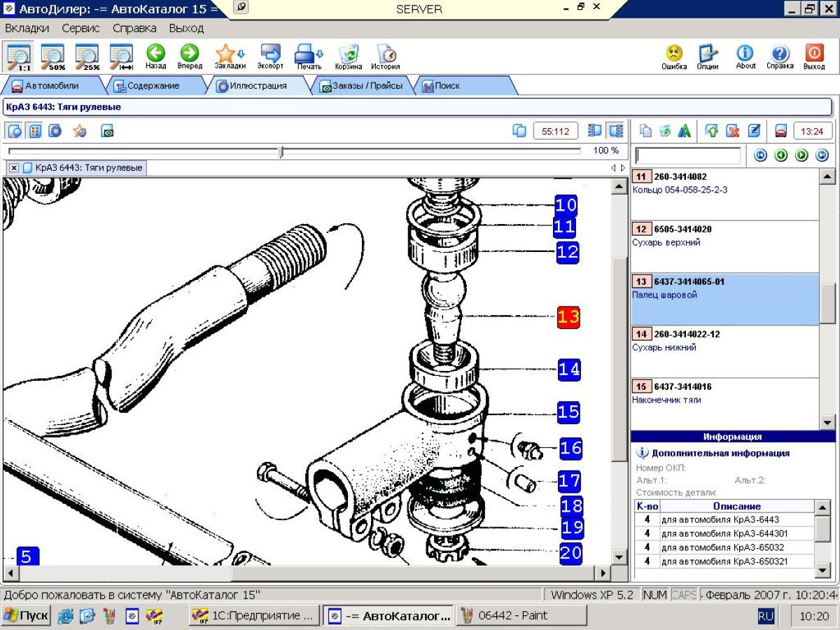Switch to the Автомобили tab
The image size is (840, 630).
pos(52,86)
